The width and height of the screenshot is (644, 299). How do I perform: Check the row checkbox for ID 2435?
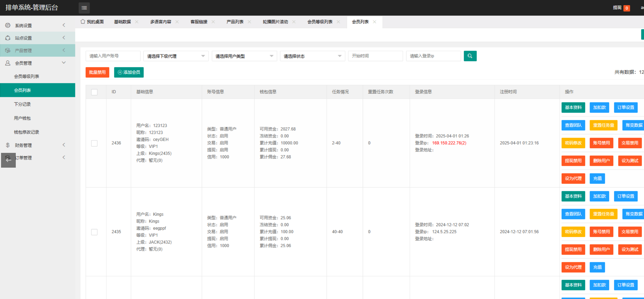coord(94,232)
